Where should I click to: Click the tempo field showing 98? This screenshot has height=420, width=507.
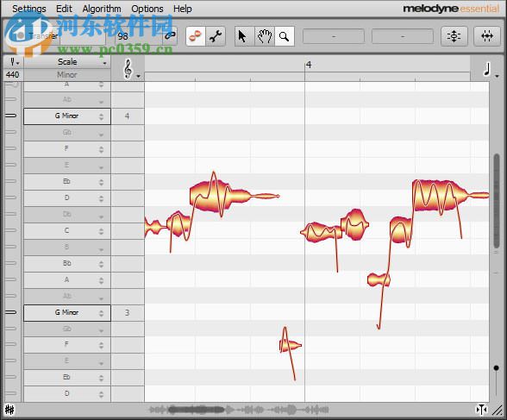coord(138,36)
